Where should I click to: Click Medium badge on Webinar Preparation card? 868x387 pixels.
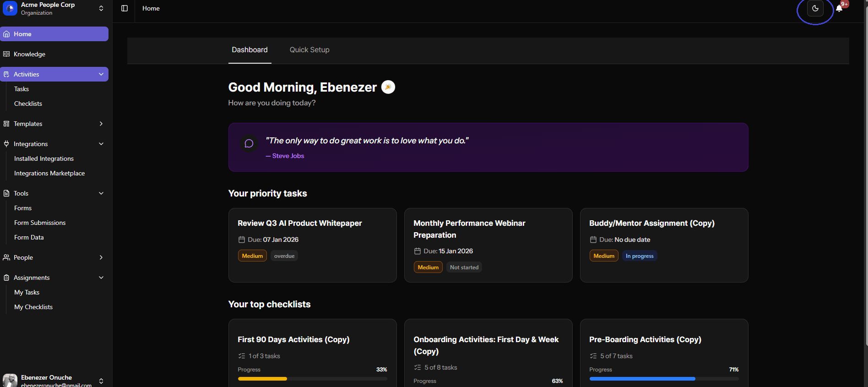[428, 267]
